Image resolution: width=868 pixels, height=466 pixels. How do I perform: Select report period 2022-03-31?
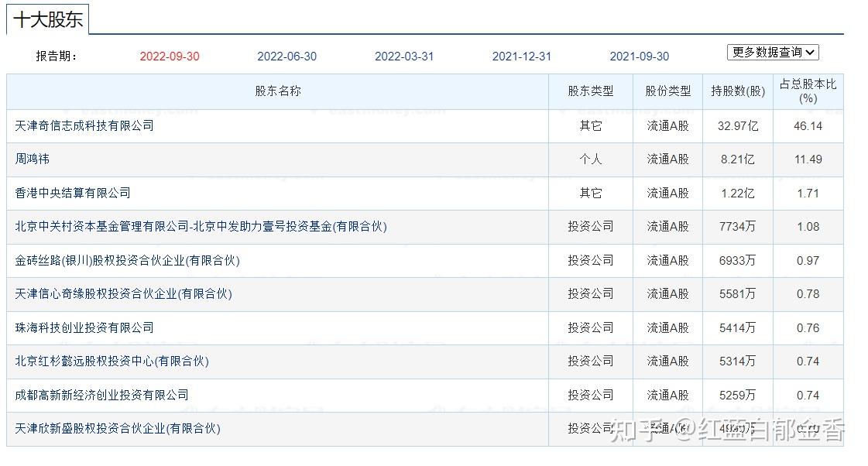(404, 57)
